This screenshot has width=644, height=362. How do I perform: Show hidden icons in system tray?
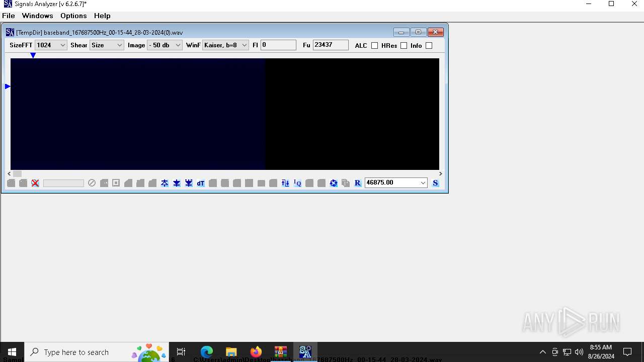(x=542, y=352)
